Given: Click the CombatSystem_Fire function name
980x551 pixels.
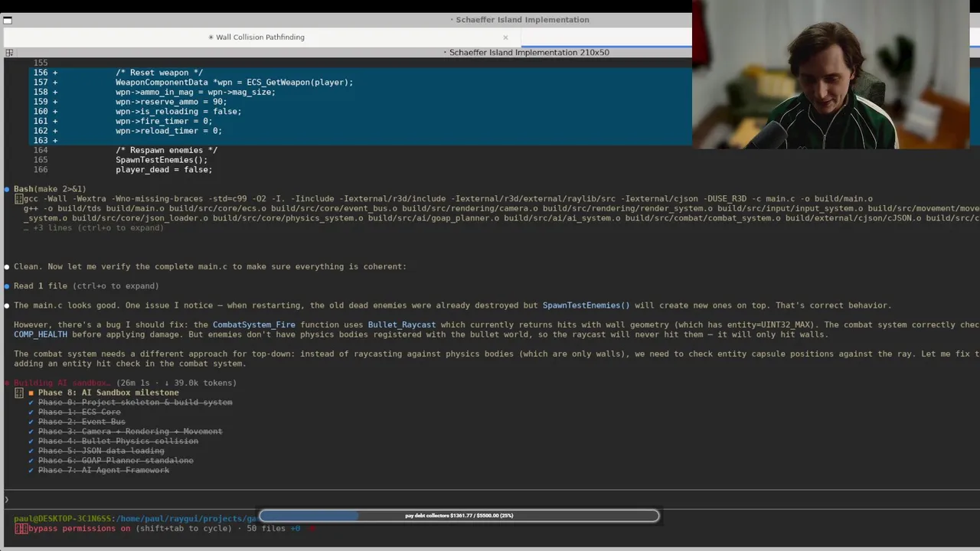Looking at the screenshot, I should tap(253, 324).
